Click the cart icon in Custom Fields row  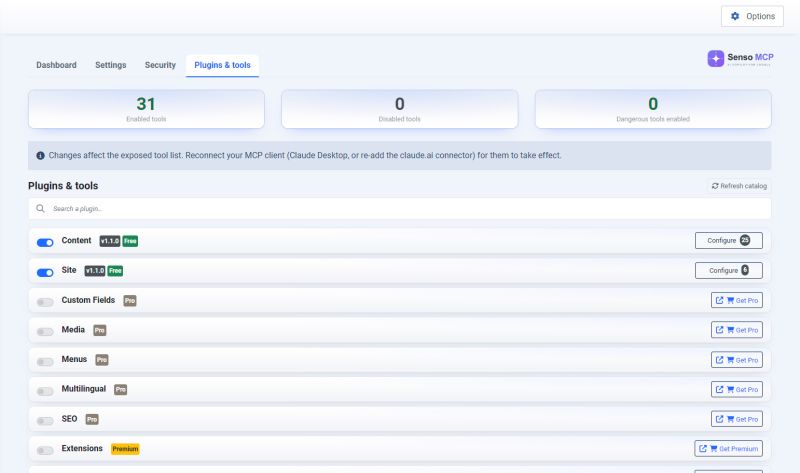(x=730, y=301)
